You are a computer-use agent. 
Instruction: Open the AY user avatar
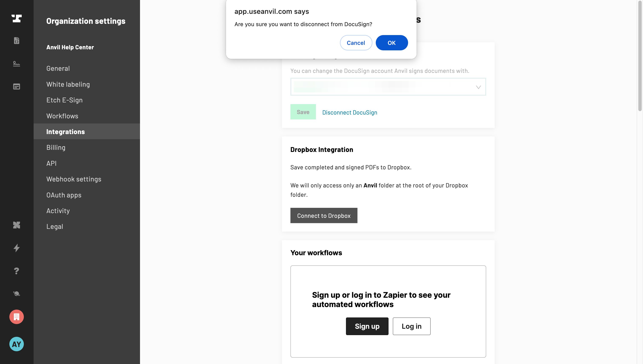[x=17, y=344]
